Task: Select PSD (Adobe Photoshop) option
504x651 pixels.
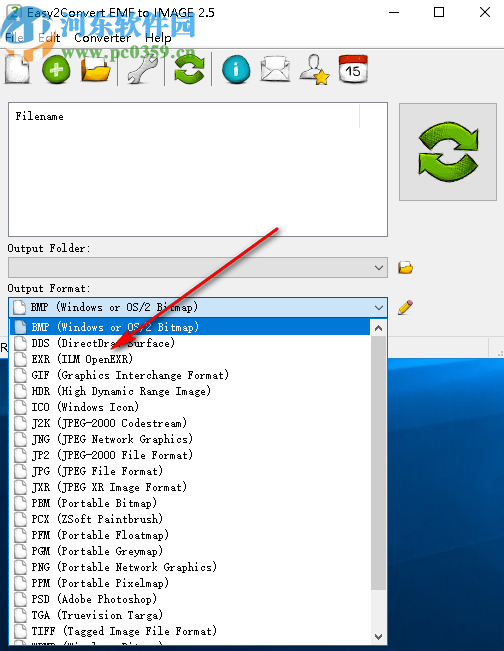Action: click(x=190, y=599)
